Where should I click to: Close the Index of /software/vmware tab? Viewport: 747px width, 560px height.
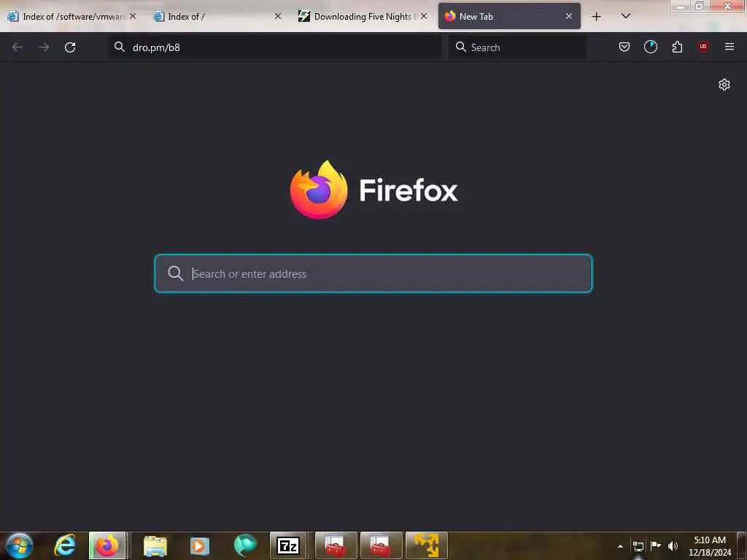click(133, 16)
